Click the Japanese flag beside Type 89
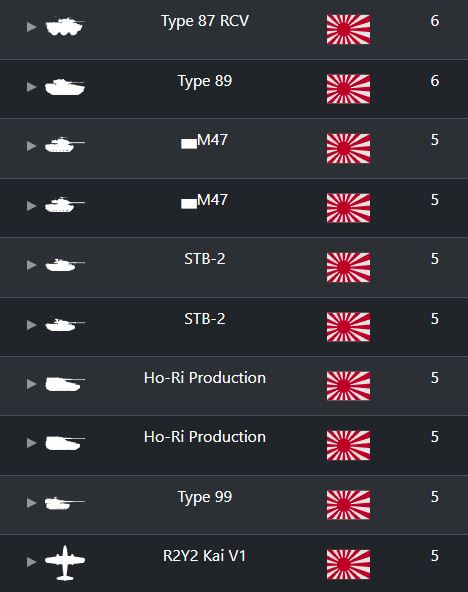Viewport: 468px width, 592px height. (x=348, y=89)
